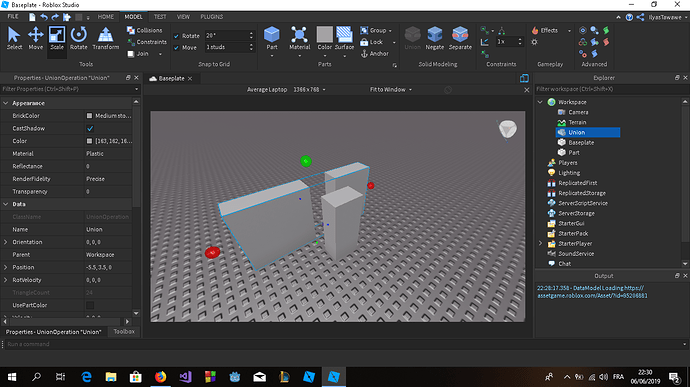Viewport: 690px width, 387px height.
Task: Open the FILE menu
Action: [x=13, y=17]
